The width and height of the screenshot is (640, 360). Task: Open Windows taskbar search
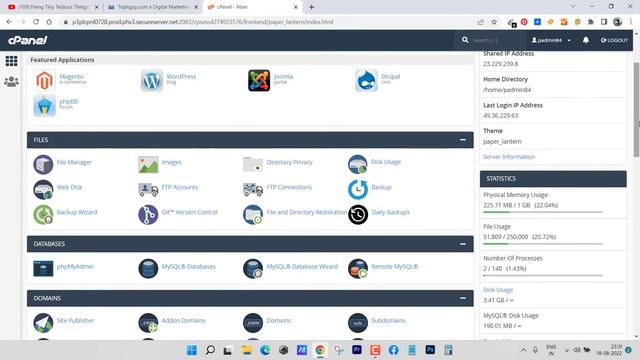click(x=210, y=350)
